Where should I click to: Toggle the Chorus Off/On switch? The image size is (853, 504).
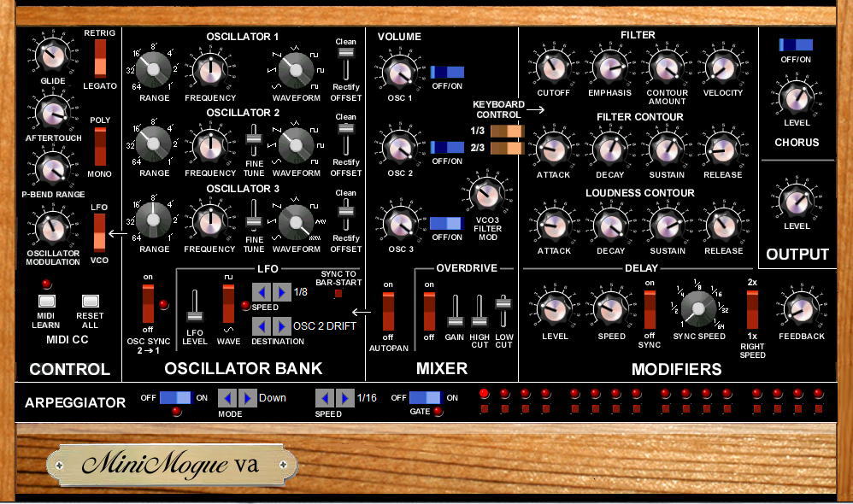796,44
